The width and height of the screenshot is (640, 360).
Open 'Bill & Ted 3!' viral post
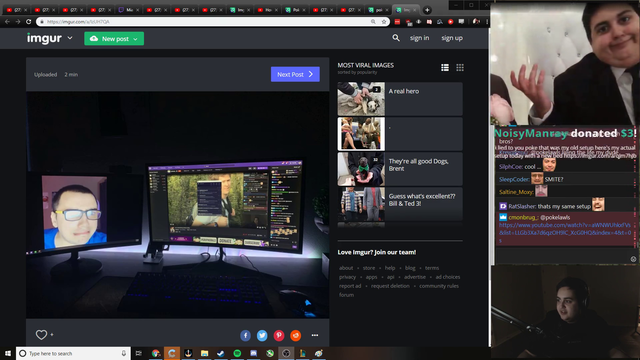(400, 204)
